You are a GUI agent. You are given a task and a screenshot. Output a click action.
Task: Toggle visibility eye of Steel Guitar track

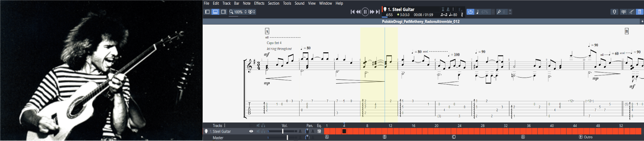[251, 131]
